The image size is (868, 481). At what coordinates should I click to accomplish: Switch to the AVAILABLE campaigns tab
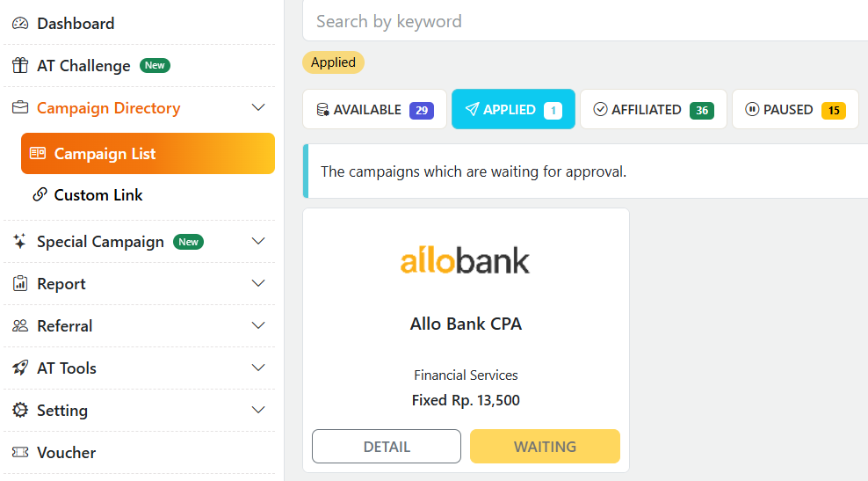[x=374, y=110]
